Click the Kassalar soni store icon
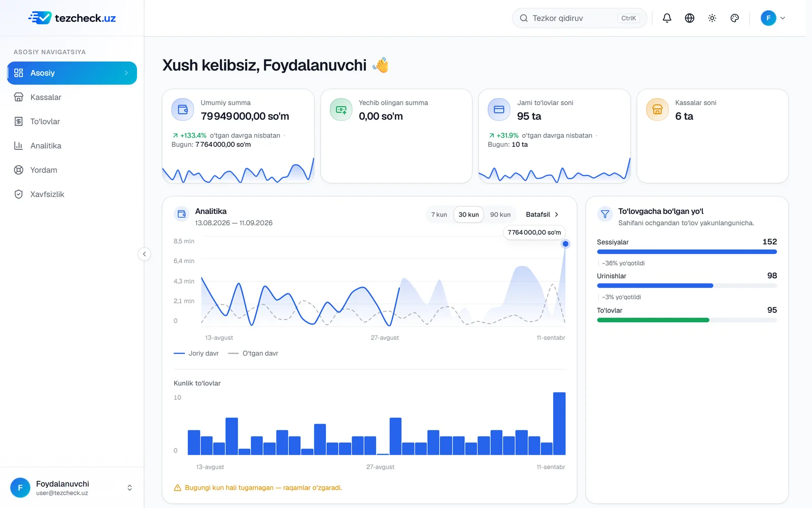Viewport: 812px width, 508px height. (x=657, y=109)
